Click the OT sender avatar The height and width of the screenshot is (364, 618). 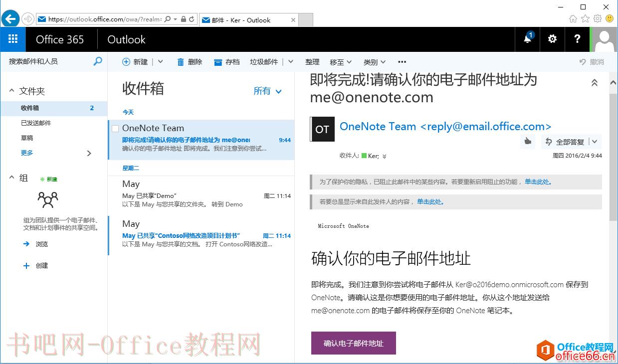coord(322,129)
